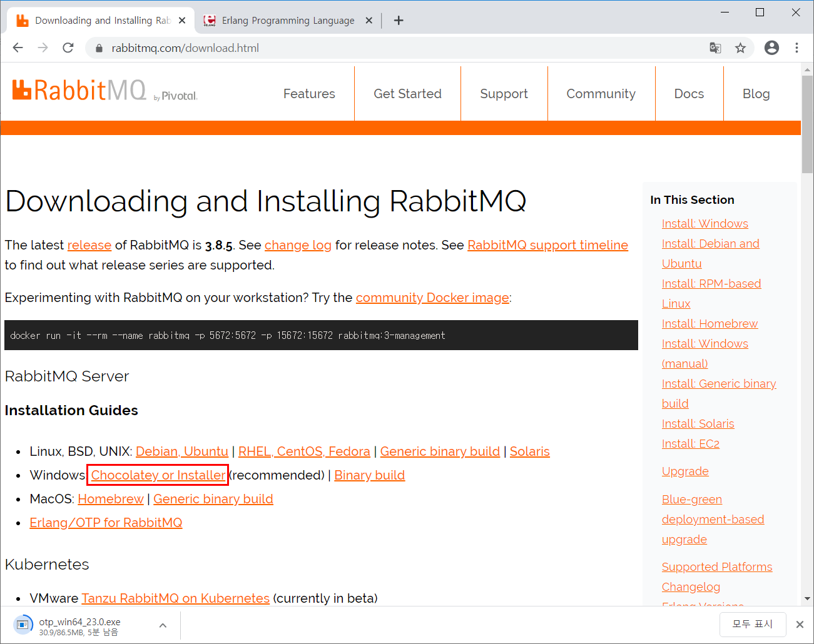
Task: Sidebar: open Install: Homebrew
Action: tap(710, 324)
